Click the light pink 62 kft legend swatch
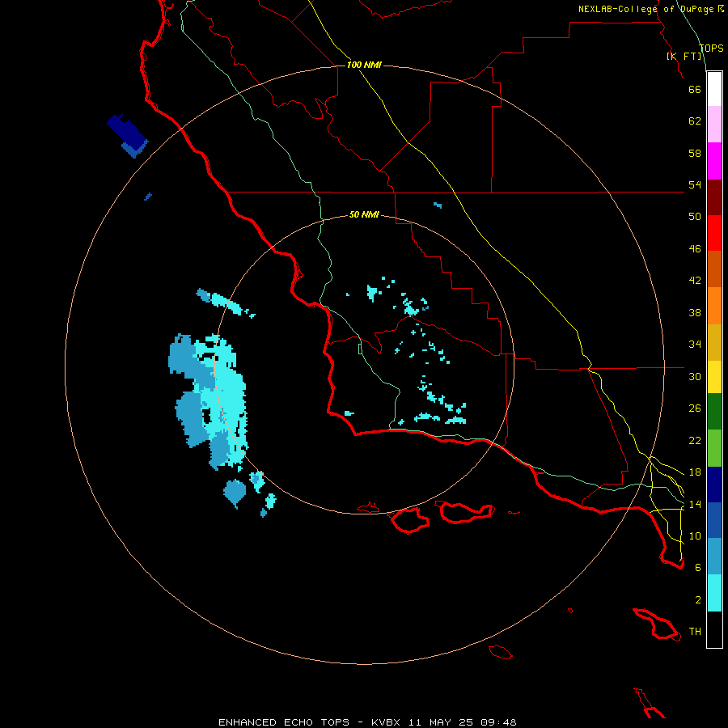Screen dimensions: 728x728 pos(714,125)
